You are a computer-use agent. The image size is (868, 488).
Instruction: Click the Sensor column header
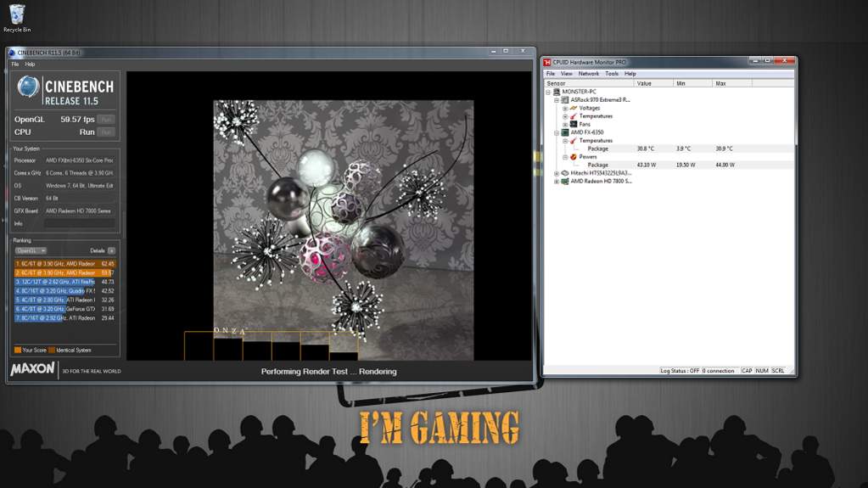(589, 84)
